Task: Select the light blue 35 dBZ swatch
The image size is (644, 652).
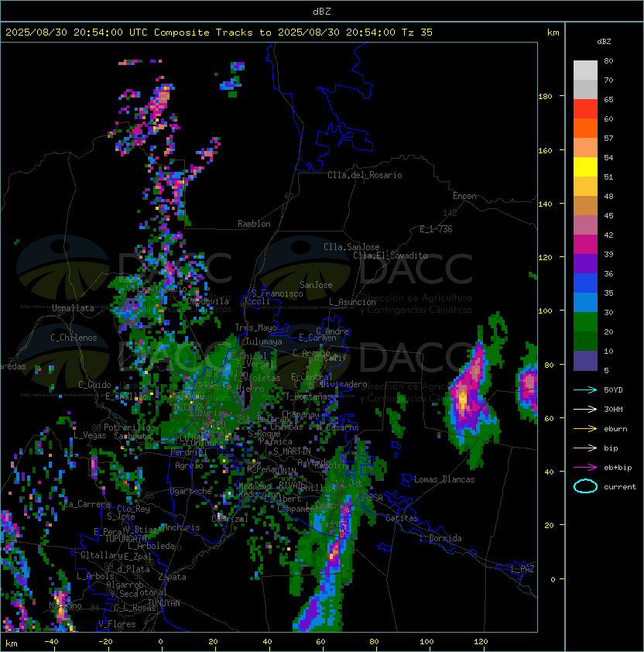Action: click(585, 303)
